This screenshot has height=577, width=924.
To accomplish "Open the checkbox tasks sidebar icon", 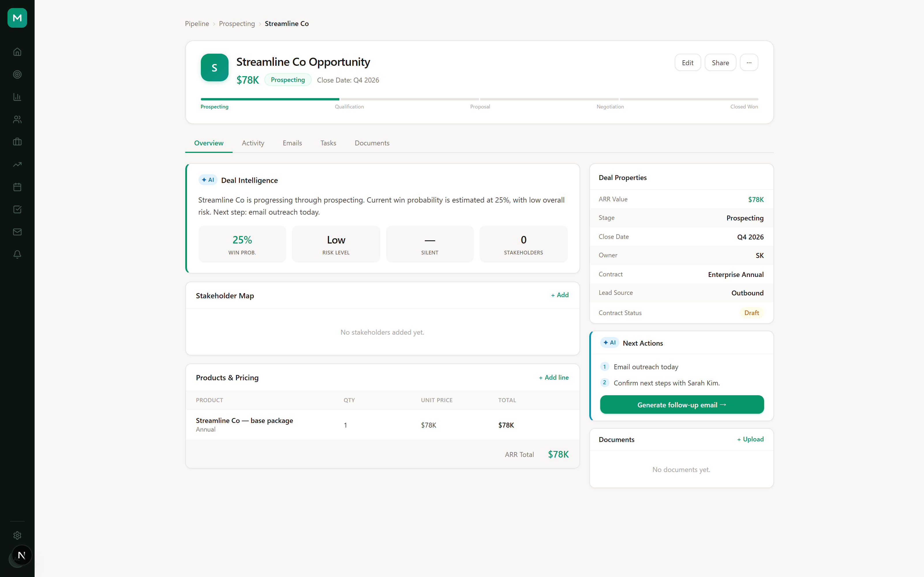I will (x=17, y=209).
